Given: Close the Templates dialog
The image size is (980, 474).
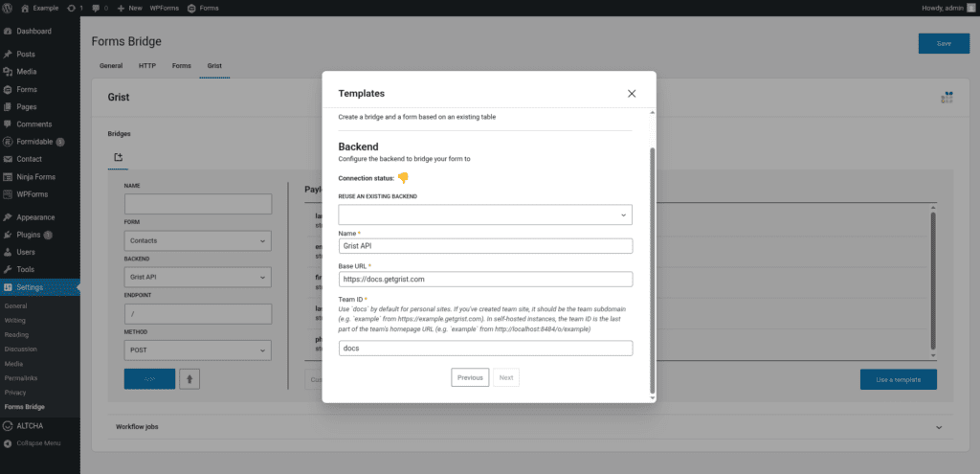Looking at the screenshot, I should tap(632, 94).
